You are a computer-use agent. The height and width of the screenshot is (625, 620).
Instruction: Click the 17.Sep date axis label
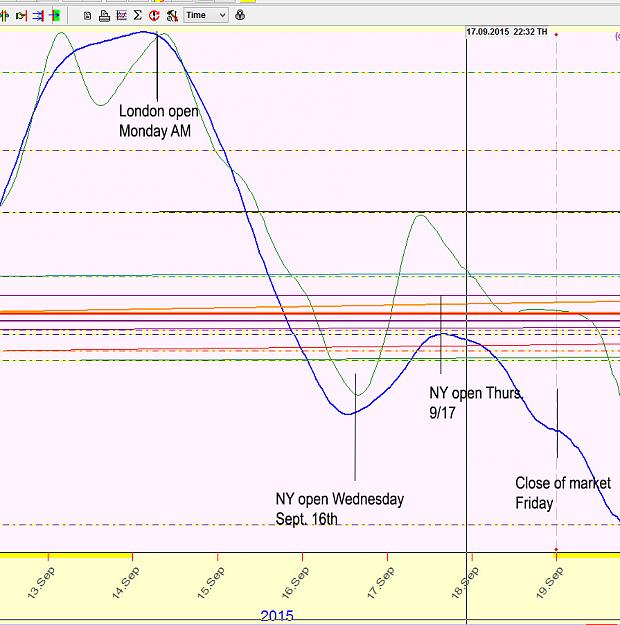pyautogui.click(x=380, y=583)
